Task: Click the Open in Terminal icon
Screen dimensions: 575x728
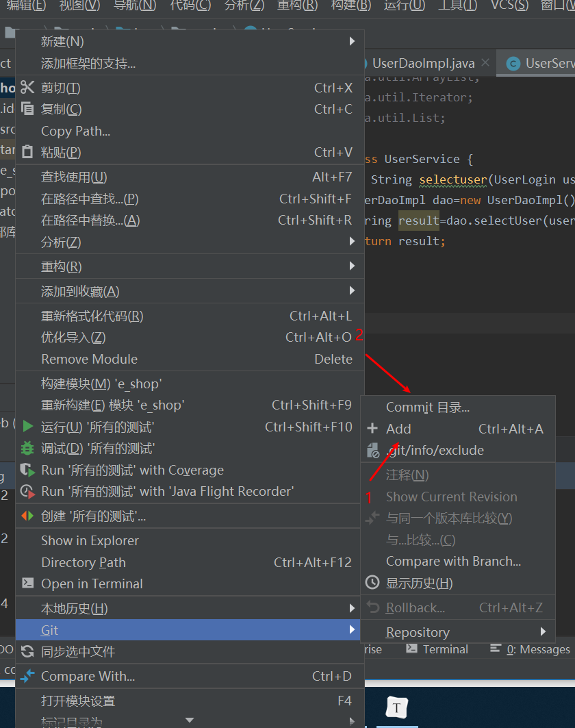Action: pos(27,583)
